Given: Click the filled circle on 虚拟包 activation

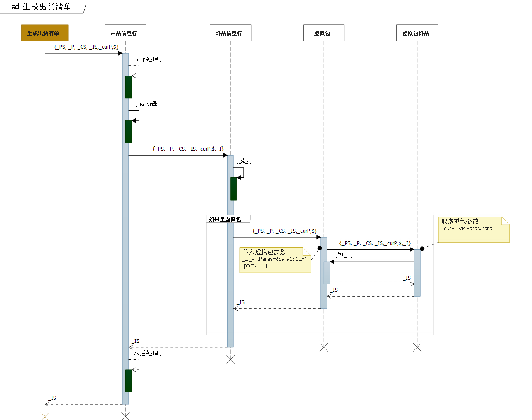Looking at the screenshot, I should click(319, 248).
